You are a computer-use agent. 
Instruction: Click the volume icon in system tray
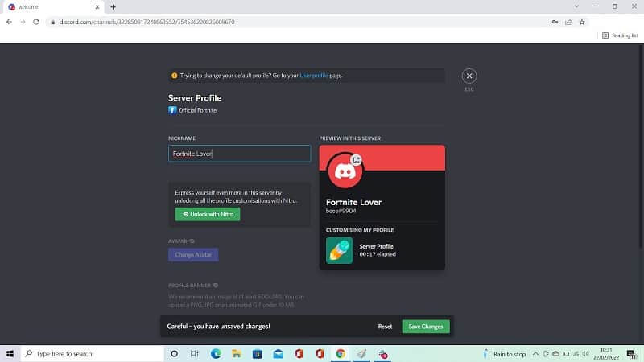click(586, 354)
